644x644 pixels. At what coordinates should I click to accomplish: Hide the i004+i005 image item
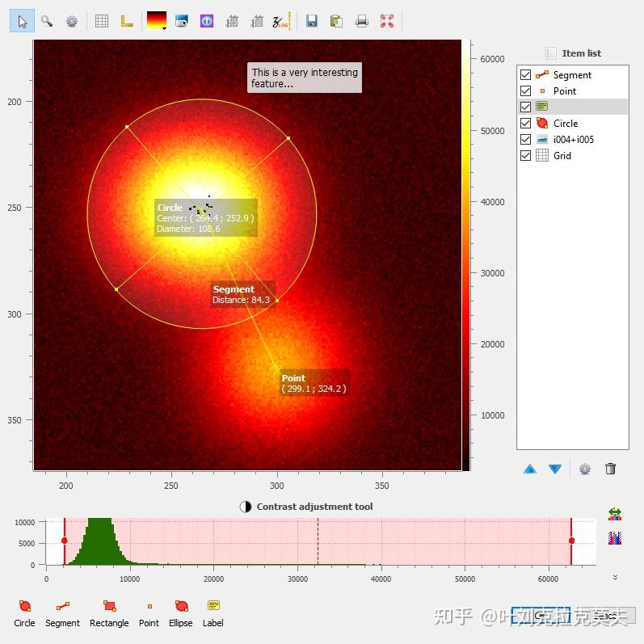(525, 139)
